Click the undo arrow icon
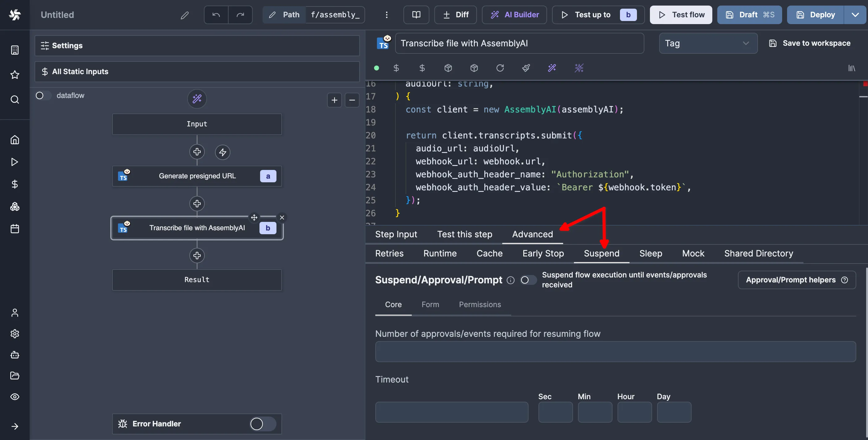The image size is (868, 440). [x=216, y=15]
